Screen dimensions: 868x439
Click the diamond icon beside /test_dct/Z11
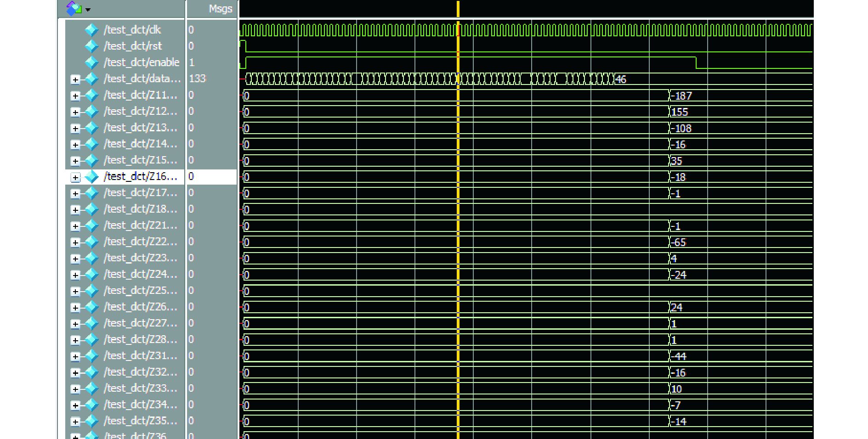pos(91,95)
